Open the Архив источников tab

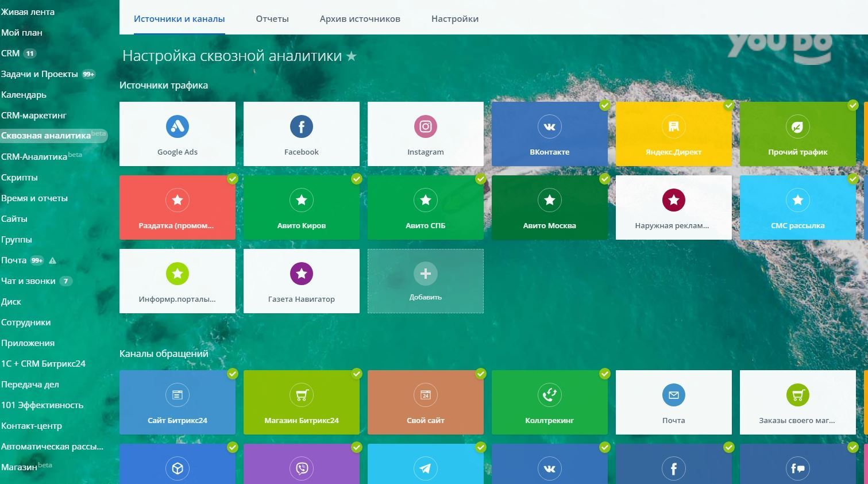pyautogui.click(x=360, y=18)
